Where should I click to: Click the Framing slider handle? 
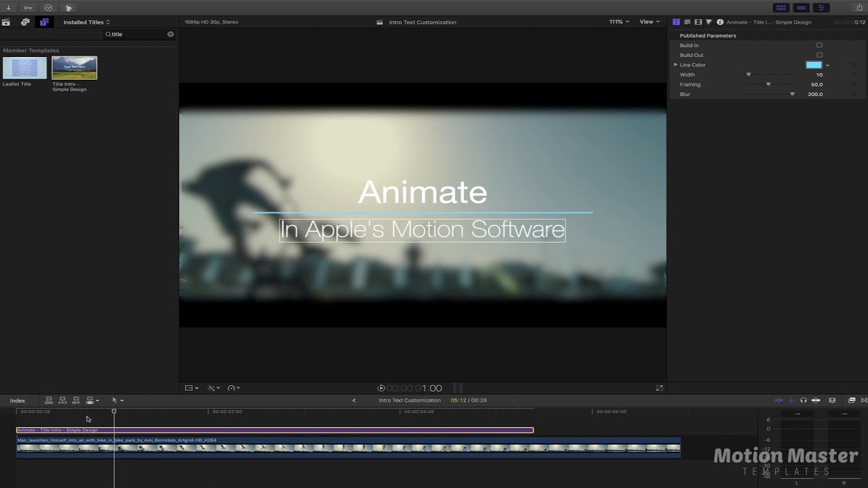tap(768, 85)
